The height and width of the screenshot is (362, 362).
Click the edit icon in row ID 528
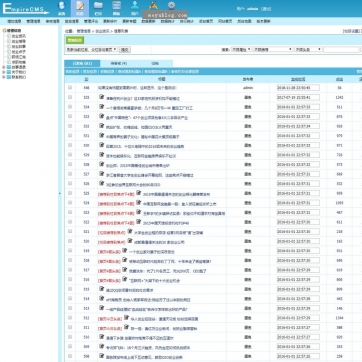click(x=102, y=164)
